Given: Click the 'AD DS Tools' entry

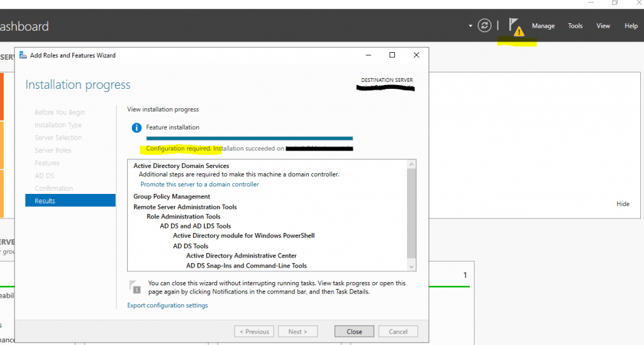Looking at the screenshot, I should (x=190, y=246).
